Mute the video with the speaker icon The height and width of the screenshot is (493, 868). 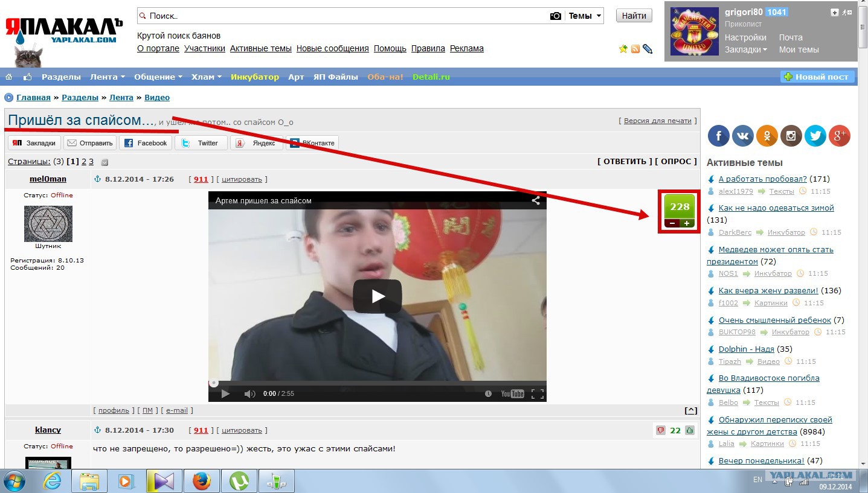click(x=249, y=394)
